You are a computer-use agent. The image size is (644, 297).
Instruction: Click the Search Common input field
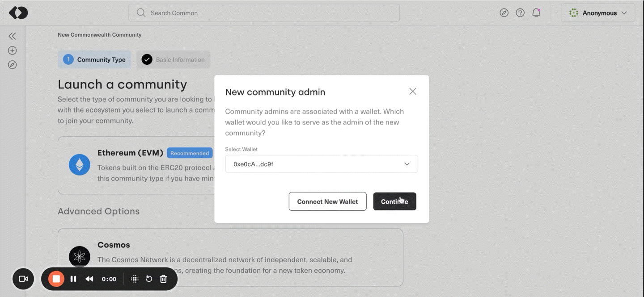[x=264, y=13]
